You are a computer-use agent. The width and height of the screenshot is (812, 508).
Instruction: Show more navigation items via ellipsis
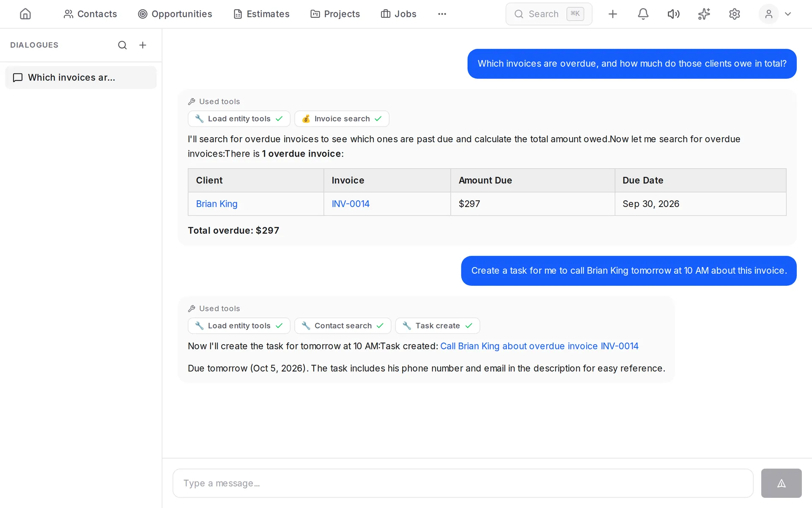click(442, 14)
